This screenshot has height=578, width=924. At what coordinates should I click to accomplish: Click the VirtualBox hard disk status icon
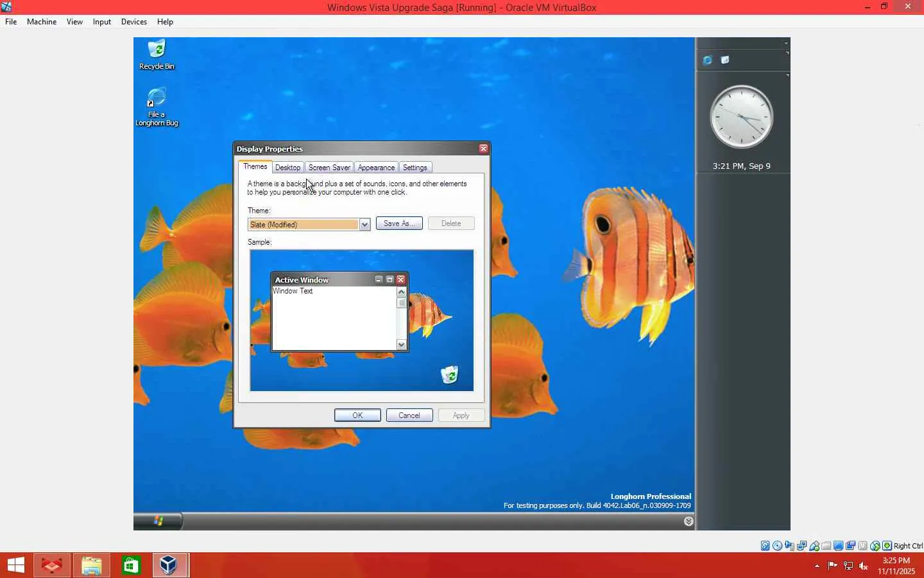[x=766, y=546]
